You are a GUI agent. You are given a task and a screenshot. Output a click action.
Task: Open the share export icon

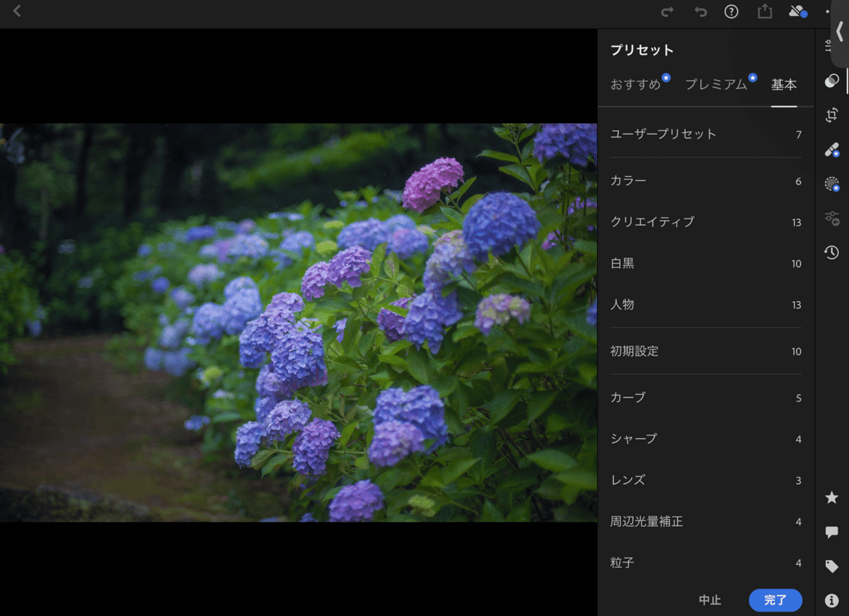pos(765,11)
